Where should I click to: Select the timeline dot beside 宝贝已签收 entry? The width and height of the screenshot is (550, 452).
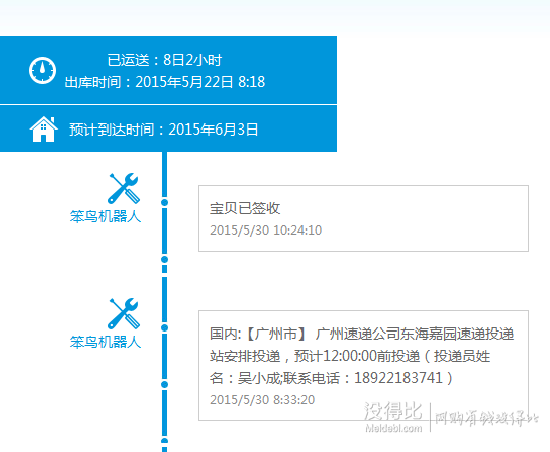(165, 202)
